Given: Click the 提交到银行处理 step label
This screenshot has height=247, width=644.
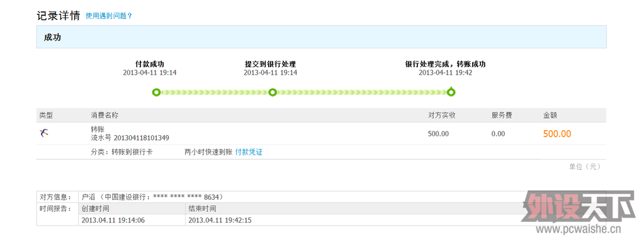Looking at the screenshot, I should pyautogui.click(x=270, y=64).
